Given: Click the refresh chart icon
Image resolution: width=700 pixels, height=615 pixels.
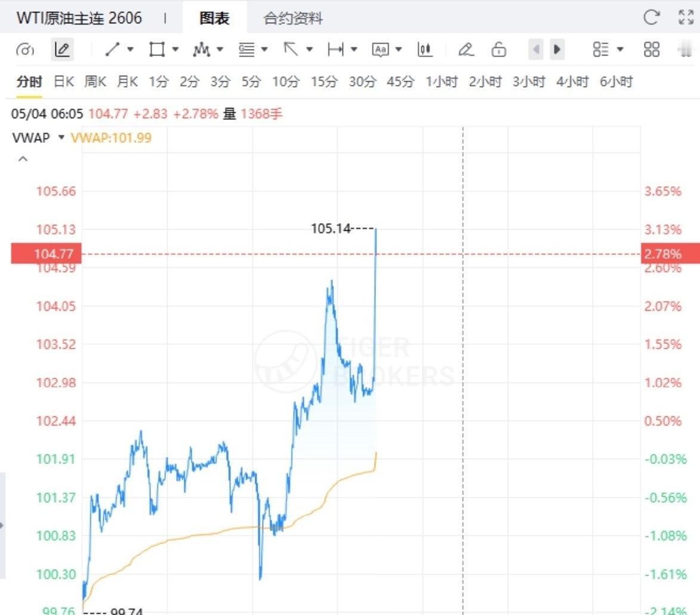Looking at the screenshot, I should (x=651, y=17).
